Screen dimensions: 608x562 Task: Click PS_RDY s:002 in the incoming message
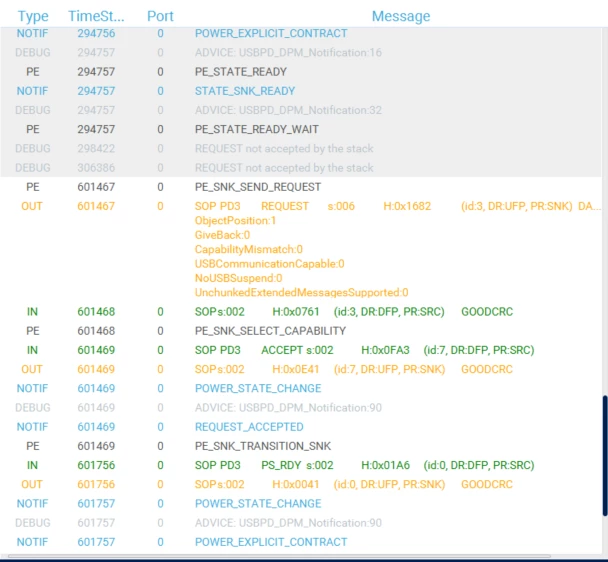[297, 465]
